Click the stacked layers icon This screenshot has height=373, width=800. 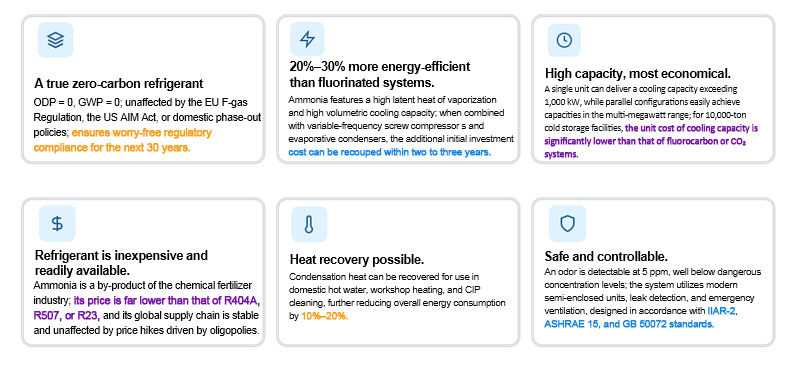click(55, 40)
